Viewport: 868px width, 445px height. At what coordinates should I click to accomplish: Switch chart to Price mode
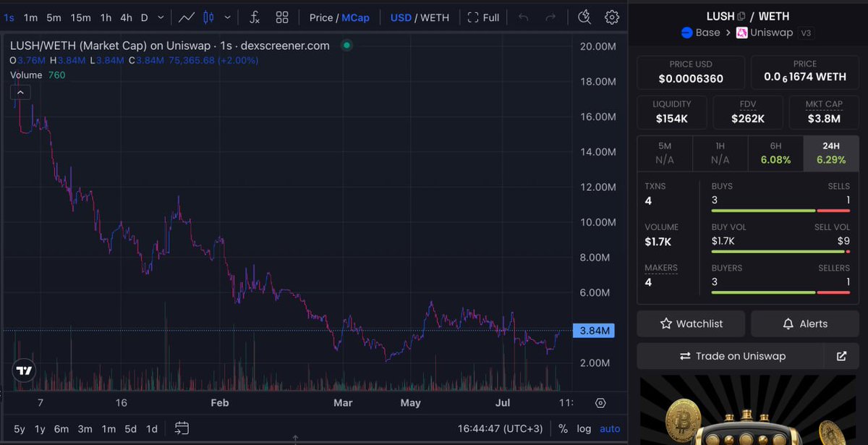(x=321, y=17)
